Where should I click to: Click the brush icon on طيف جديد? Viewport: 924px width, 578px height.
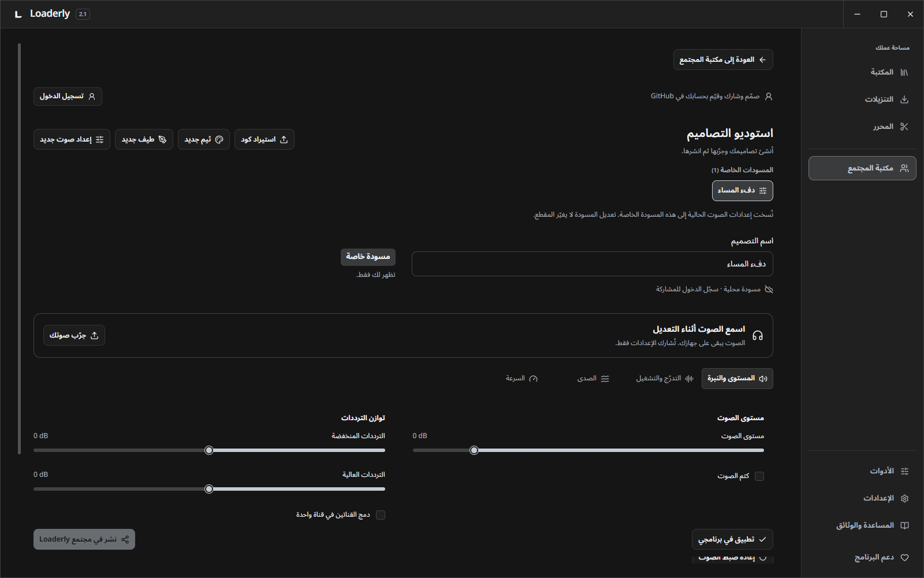pyautogui.click(x=162, y=139)
